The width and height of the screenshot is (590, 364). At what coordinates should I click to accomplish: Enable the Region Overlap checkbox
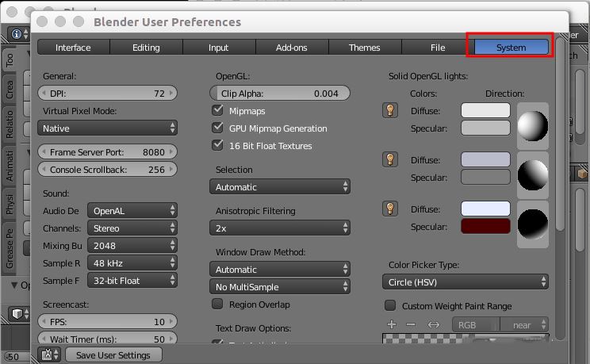coord(217,304)
